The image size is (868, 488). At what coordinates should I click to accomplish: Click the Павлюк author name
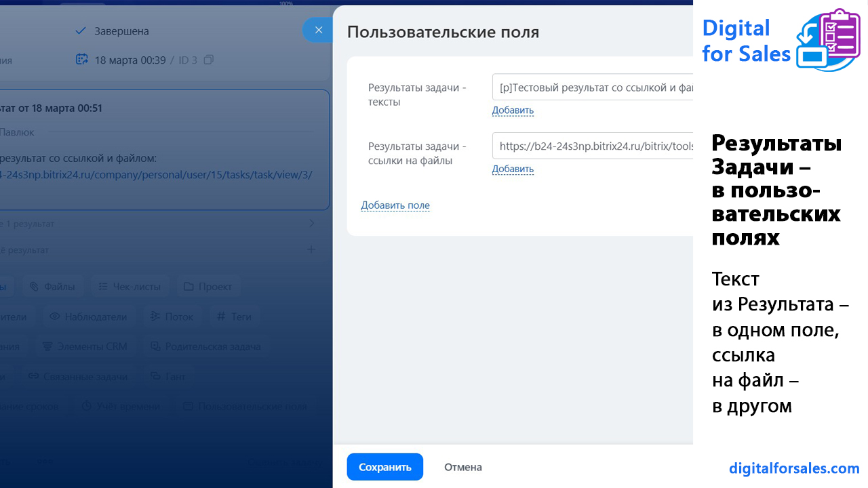coord(17,132)
